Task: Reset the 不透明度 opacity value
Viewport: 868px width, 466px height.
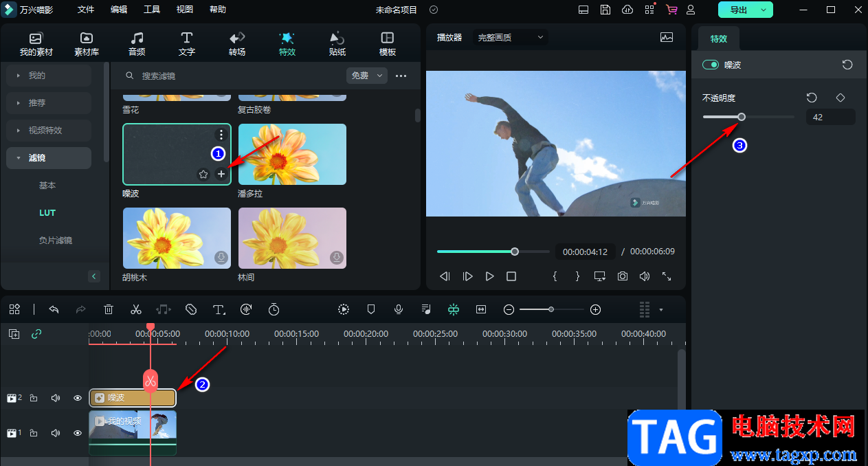Action: pyautogui.click(x=812, y=98)
